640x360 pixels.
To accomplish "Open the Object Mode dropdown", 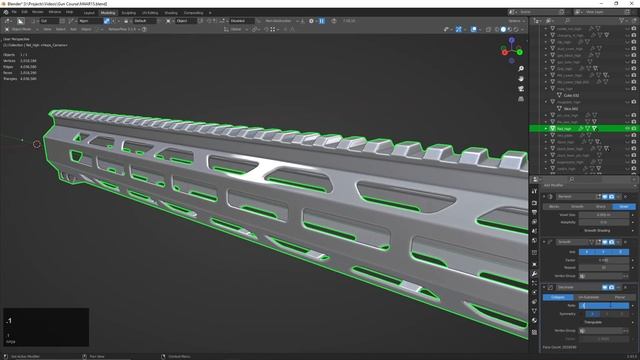I will click(x=22, y=29).
